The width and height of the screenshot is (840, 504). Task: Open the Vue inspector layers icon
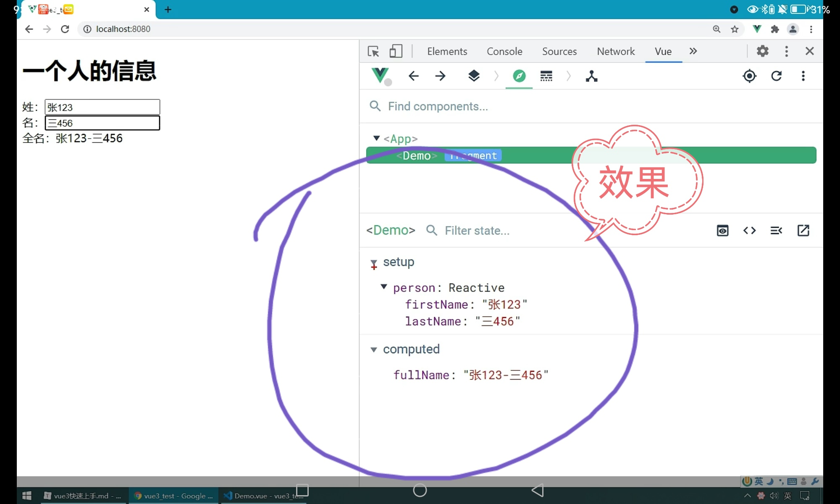click(x=474, y=76)
